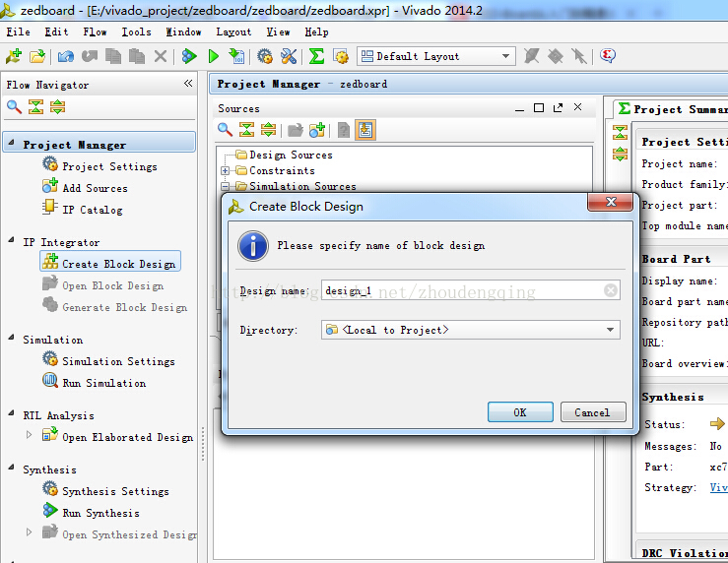The image size is (728, 563).
Task: Collapse the Flow Navigator pane chevron
Action: tap(188, 83)
